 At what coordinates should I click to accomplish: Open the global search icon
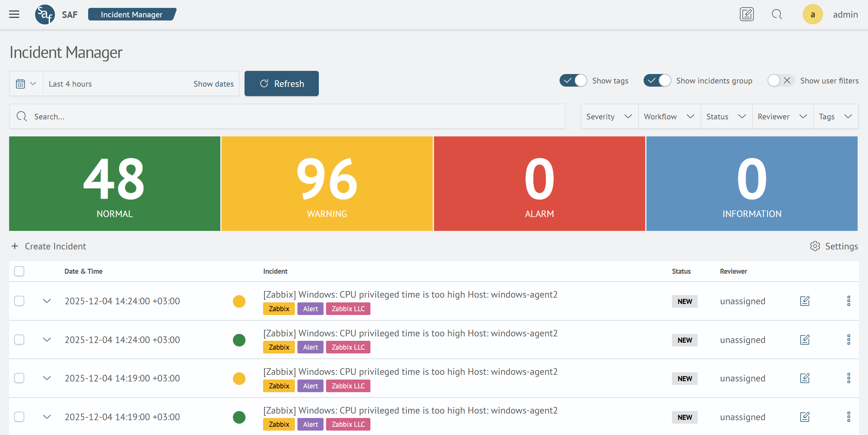(777, 14)
